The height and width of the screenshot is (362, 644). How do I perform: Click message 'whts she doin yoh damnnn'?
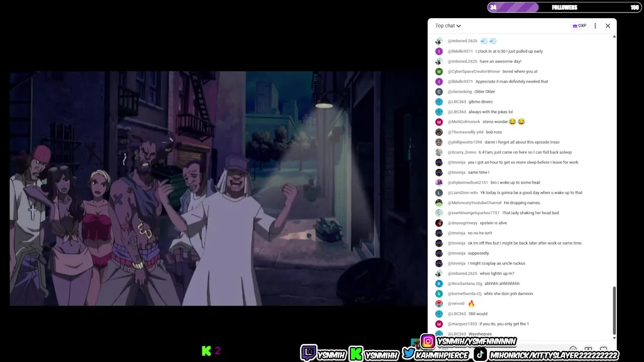508,294
